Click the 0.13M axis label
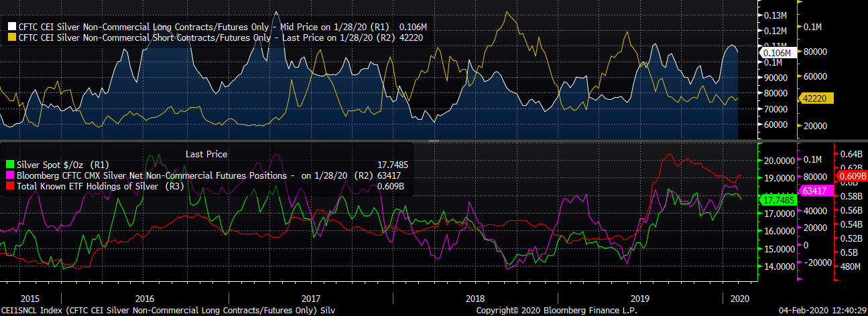 775,15
